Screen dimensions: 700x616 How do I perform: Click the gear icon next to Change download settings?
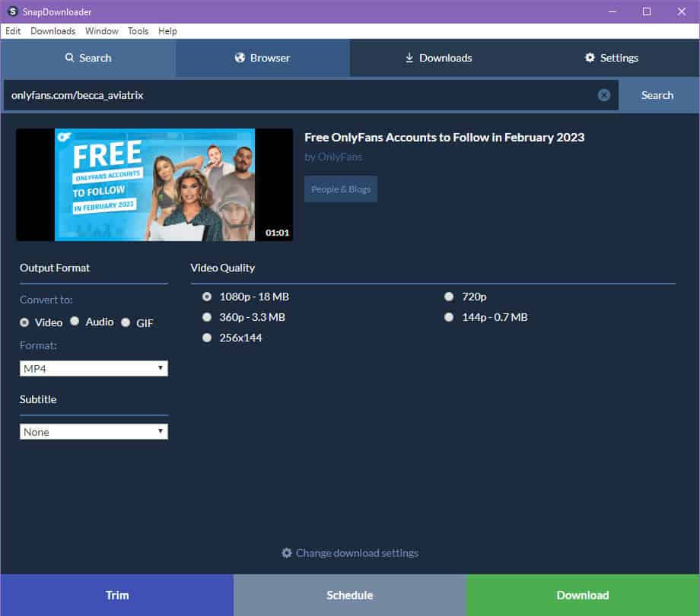[x=287, y=553]
